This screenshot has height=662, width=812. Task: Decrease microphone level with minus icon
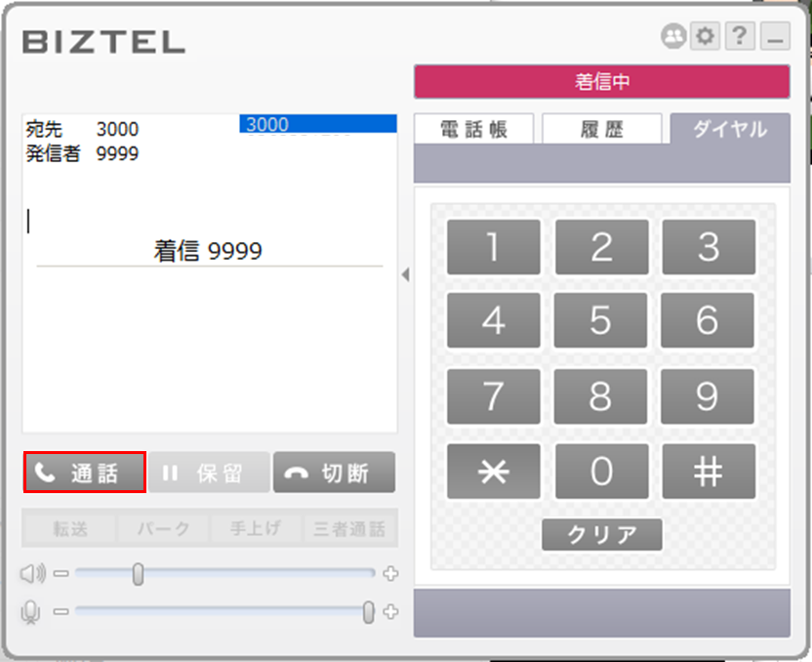coord(61,612)
